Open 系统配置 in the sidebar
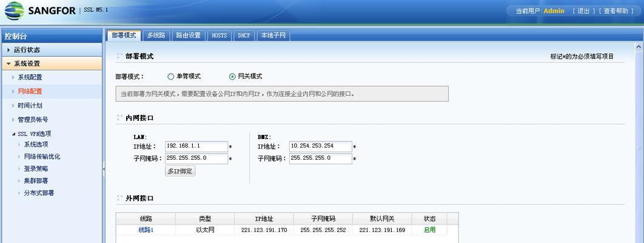Viewport: 644px width, 243px height. 30,77
